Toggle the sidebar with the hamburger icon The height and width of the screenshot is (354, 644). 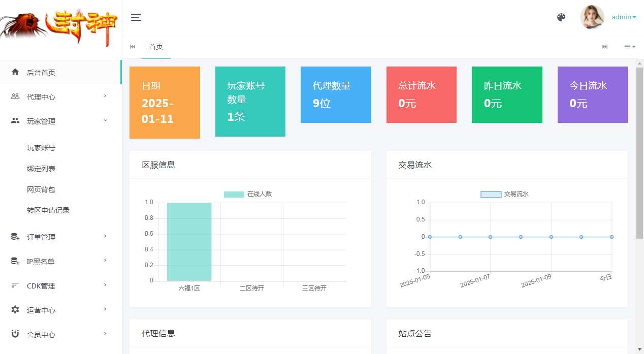click(x=136, y=17)
